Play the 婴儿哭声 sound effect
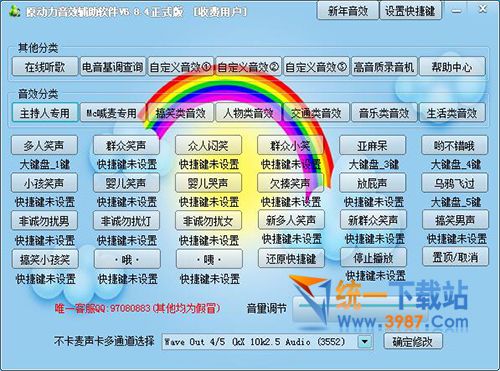500x371 pixels. (x=208, y=183)
